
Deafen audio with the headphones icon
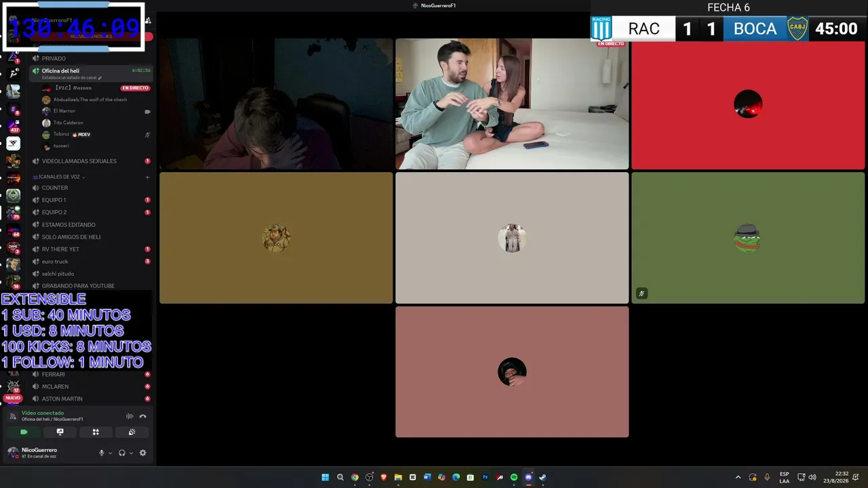(x=122, y=453)
